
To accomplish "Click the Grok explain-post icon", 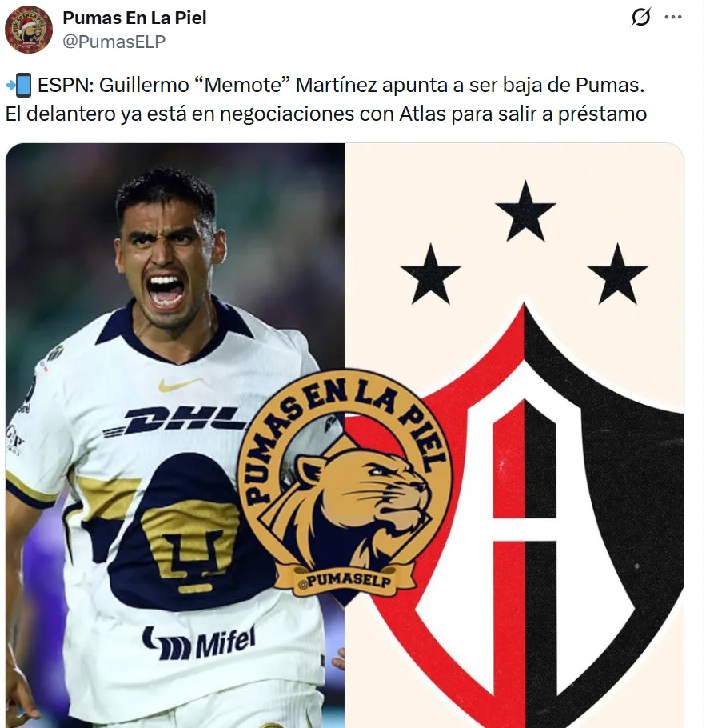I will 641,17.
